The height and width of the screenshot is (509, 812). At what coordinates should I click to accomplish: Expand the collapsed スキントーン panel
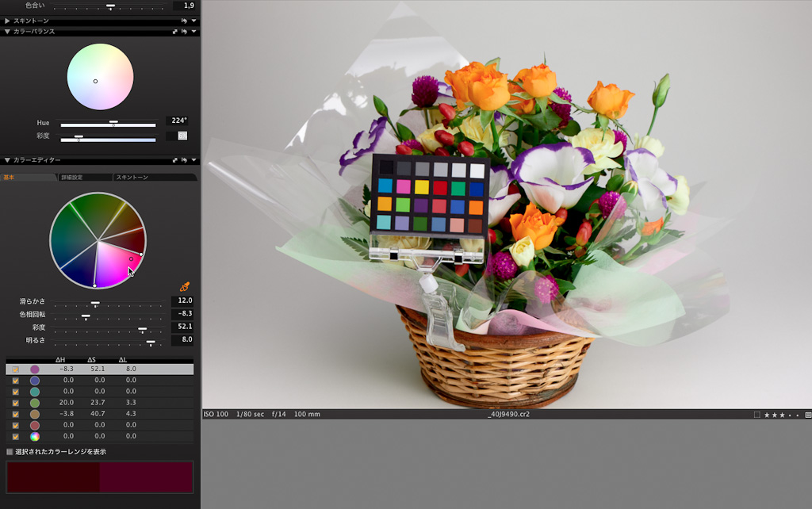(7, 21)
